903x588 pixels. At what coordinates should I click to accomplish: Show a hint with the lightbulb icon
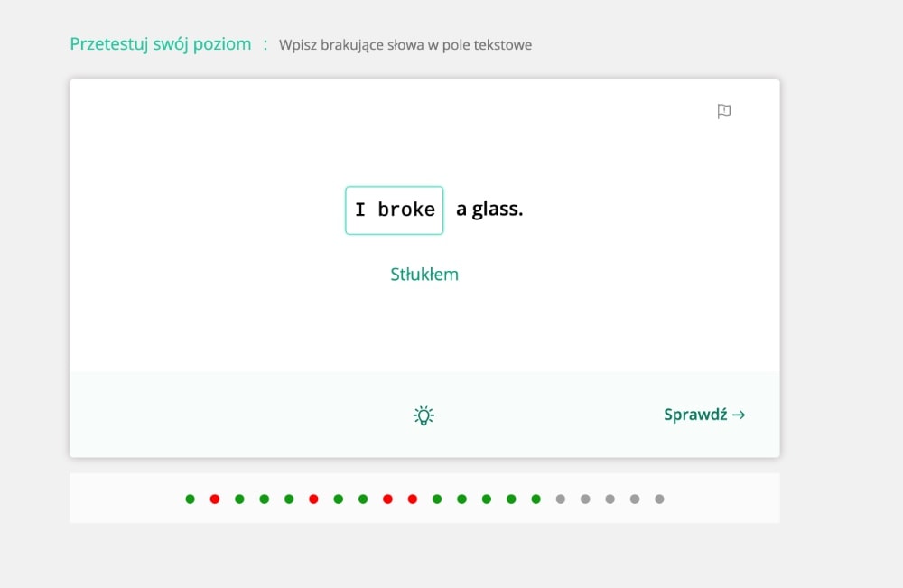[x=424, y=415]
